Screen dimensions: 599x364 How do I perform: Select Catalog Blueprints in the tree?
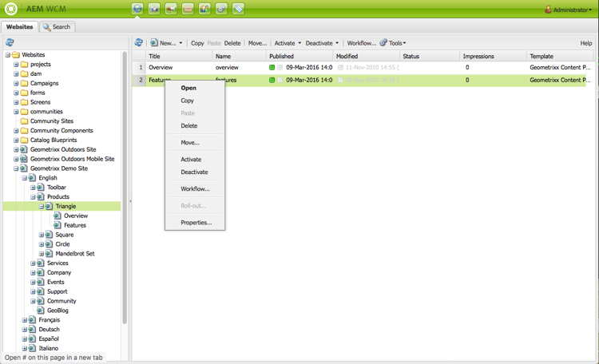tap(54, 140)
